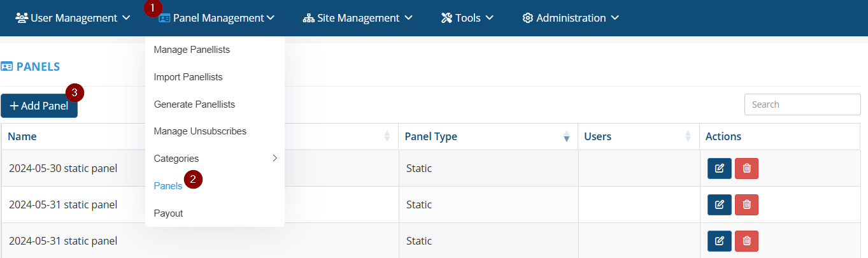Screen dimensions: 868x258
Task: Open the Tools dropdown menu
Action: click(x=467, y=18)
